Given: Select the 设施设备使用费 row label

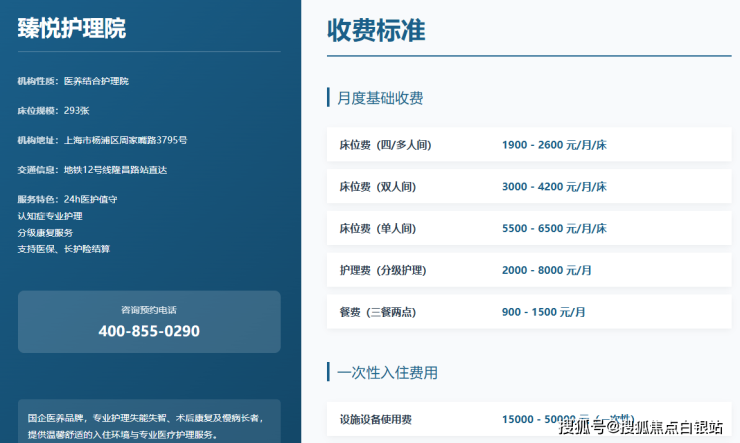Looking at the screenshot, I should (376, 419).
